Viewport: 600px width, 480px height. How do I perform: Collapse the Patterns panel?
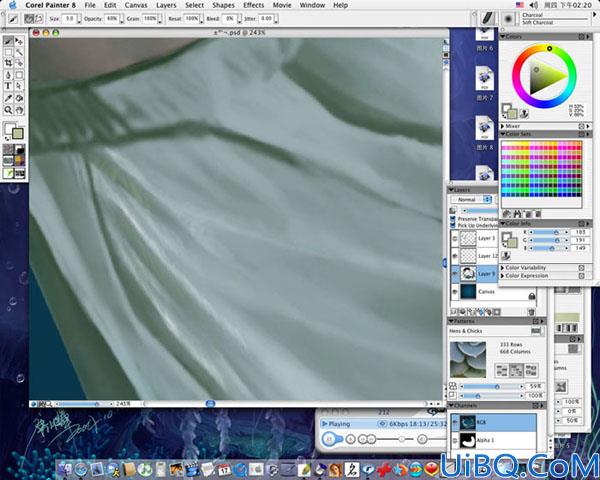pyautogui.click(x=451, y=321)
